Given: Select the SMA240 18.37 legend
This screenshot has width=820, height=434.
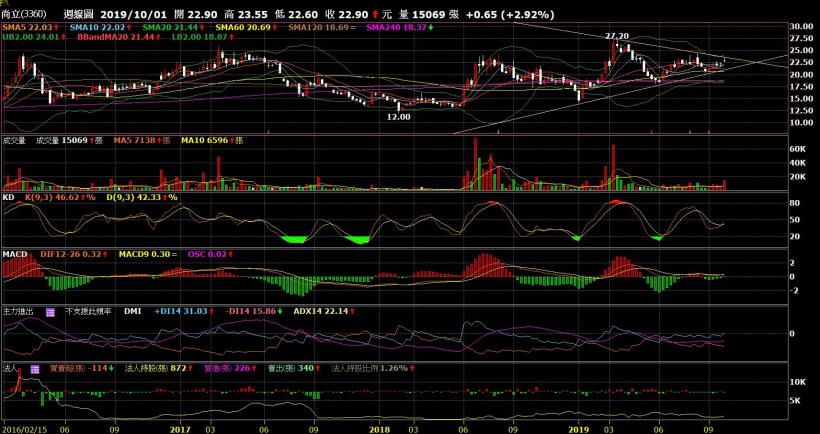Looking at the screenshot, I should click(400, 27).
